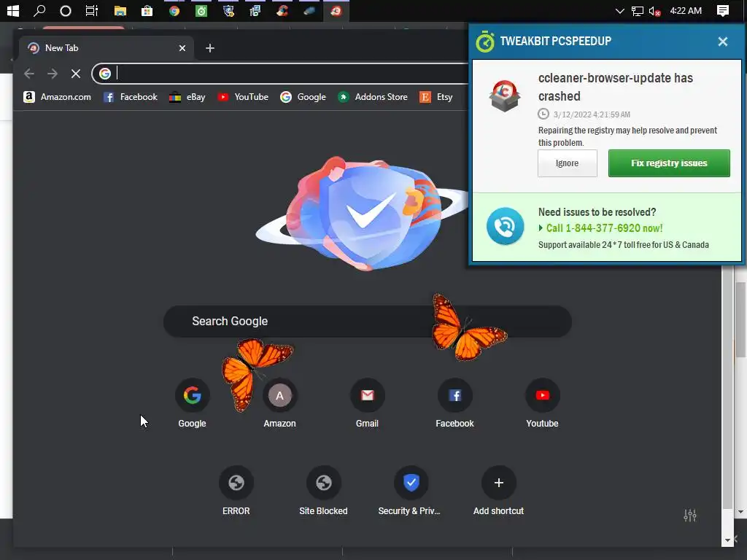This screenshot has height=560, width=747.
Task: Launch Google Chrome from the taskbar
Action: point(174,10)
